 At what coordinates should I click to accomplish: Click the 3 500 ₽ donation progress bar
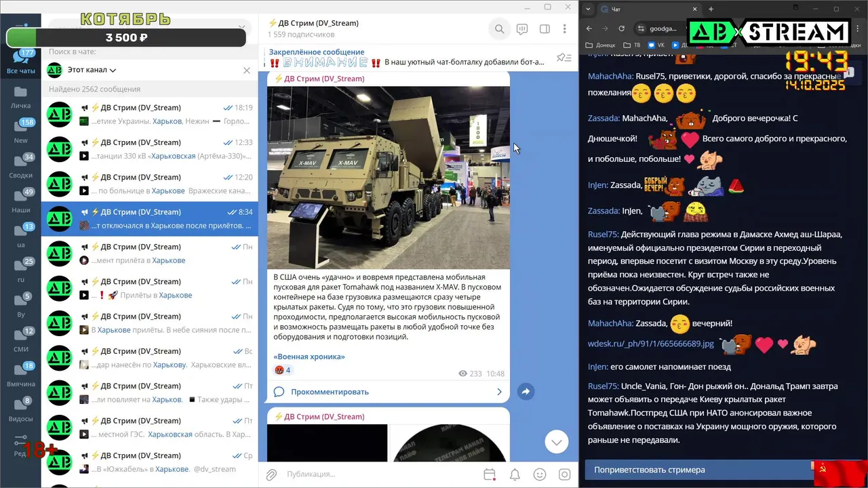tap(126, 38)
